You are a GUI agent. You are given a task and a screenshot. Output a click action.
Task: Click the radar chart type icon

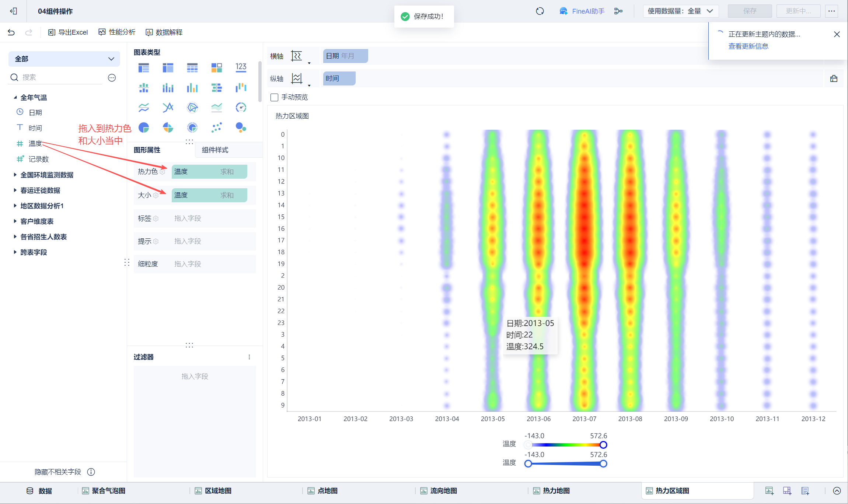pyautogui.click(x=192, y=108)
